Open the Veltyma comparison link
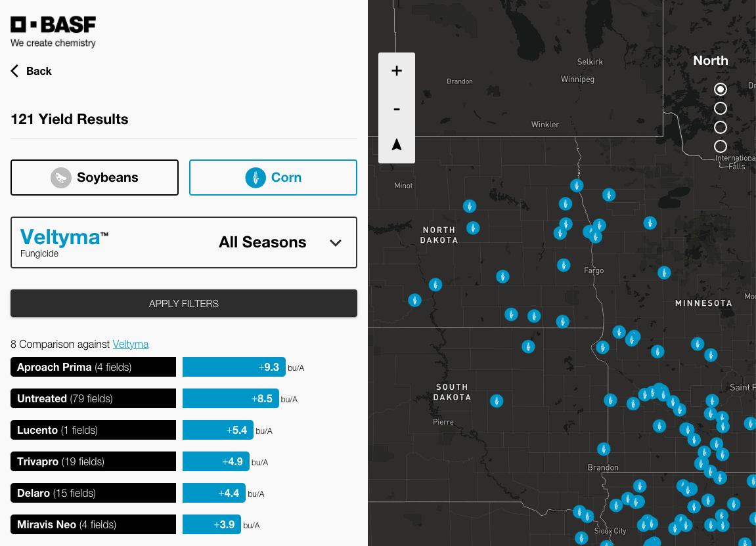 coord(130,344)
